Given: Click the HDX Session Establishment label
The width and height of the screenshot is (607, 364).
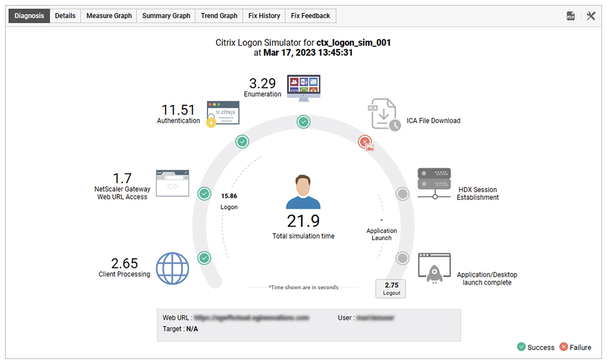Looking at the screenshot, I should [x=478, y=194].
